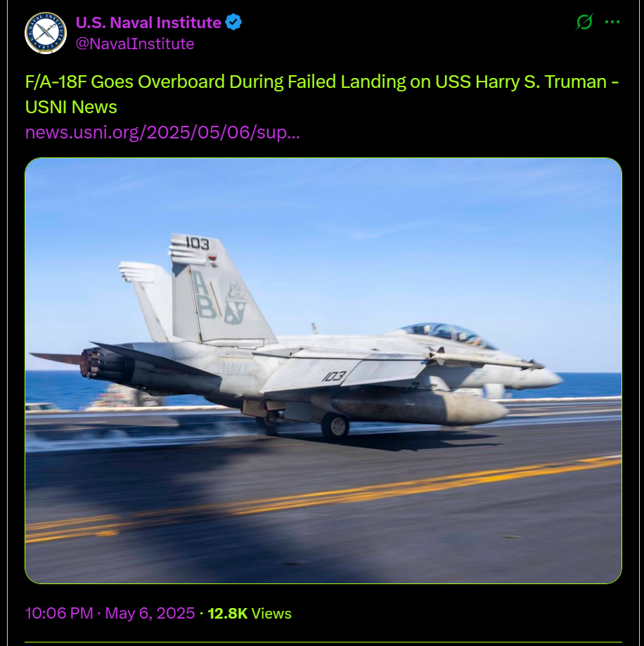Open the F/A-18F jet photo

[x=323, y=370]
